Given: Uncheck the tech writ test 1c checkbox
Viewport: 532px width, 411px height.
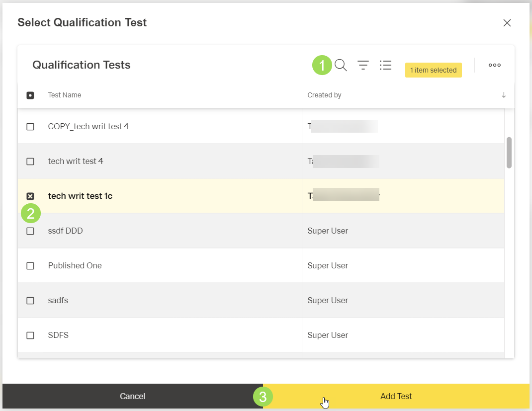Looking at the screenshot, I should (30, 196).
